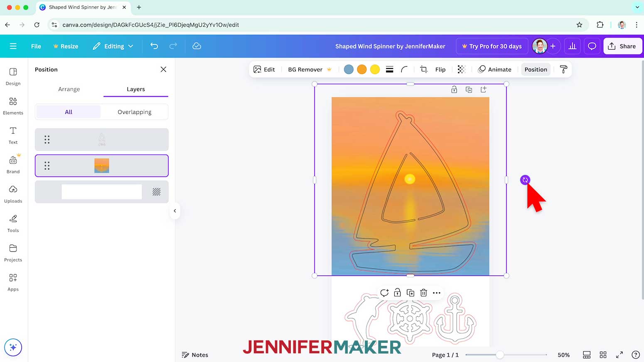Lock the page using lock icon
Image resolution: width=644 pixels, height=362 pixels.
(x=454, y=90)
